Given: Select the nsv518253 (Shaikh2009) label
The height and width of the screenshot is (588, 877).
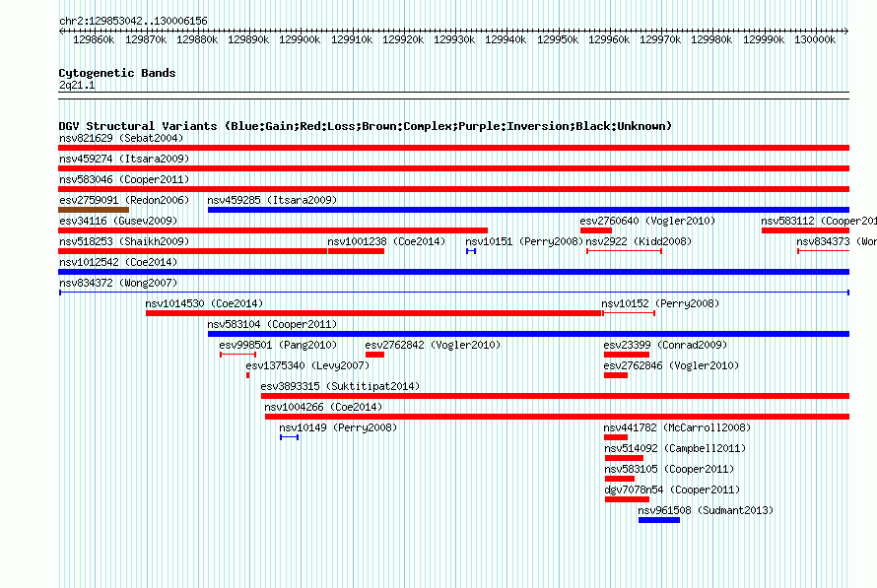Looking at the screenshot, I should pos(124,241).
